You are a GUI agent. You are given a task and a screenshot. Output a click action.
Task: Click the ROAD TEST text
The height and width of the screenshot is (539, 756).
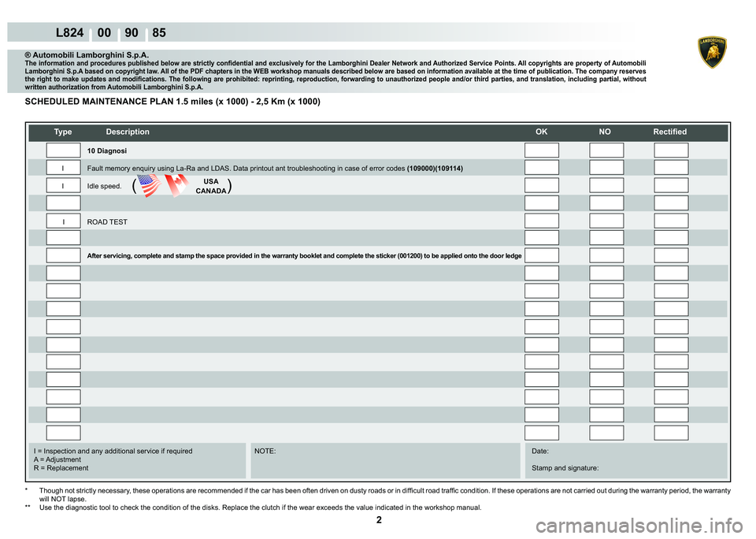[x=107, y=222]
